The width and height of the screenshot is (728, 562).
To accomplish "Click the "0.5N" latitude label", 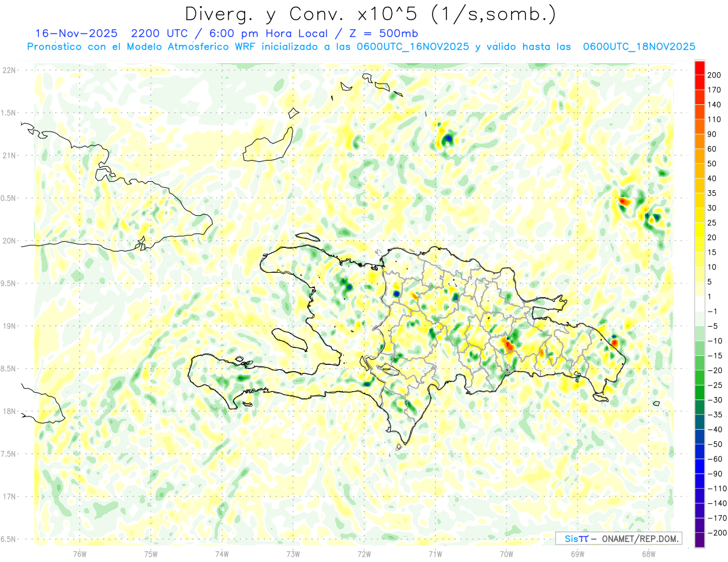I will click(x=9, y=198).
